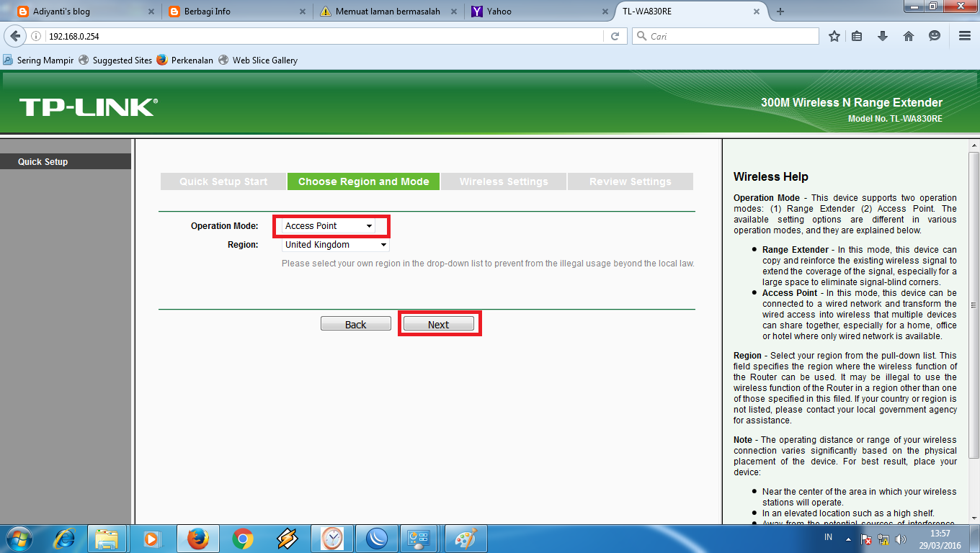The image size is (980, 553).
Task: Open the Region dropdown
Action: (x=336, y=245)
